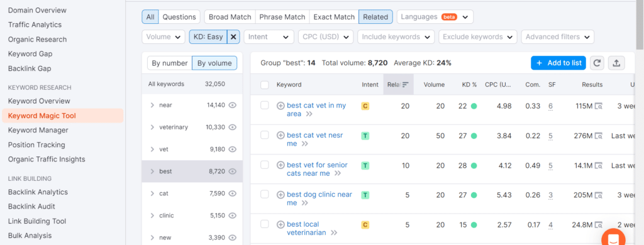The height and width of the screenshot is (245, 644).
Task: Check the box for 'best local veterinarian'
Action: (x=265, y=224)
